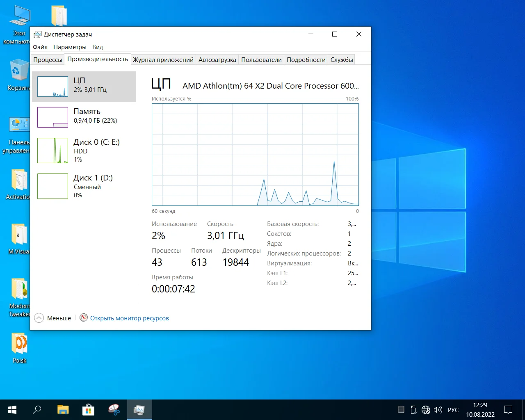
Task: Select the CPU (ЦП) performance graph thumbnail
Action: 52,87
